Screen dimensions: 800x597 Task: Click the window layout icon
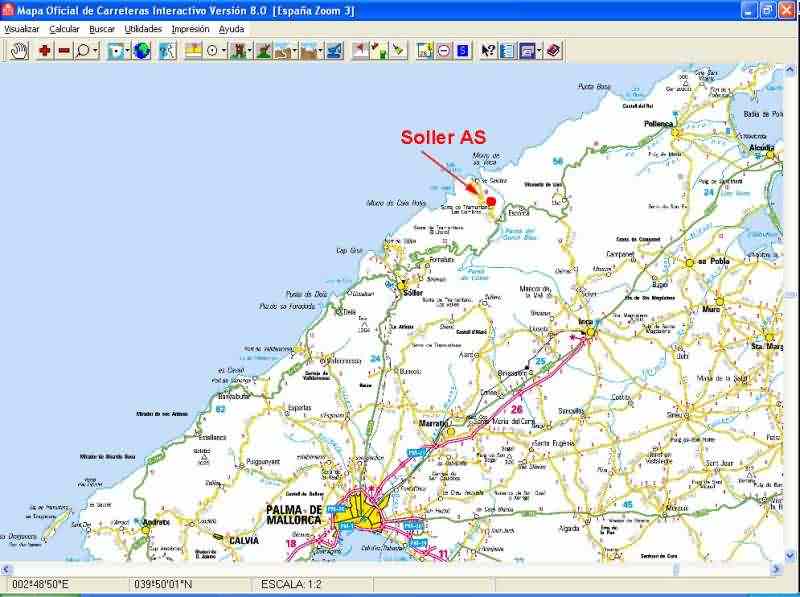(x=527, y=51)
